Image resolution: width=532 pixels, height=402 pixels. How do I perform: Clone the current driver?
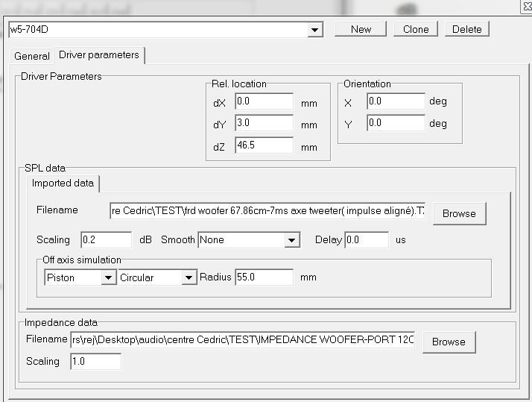(x=416, y=29)
